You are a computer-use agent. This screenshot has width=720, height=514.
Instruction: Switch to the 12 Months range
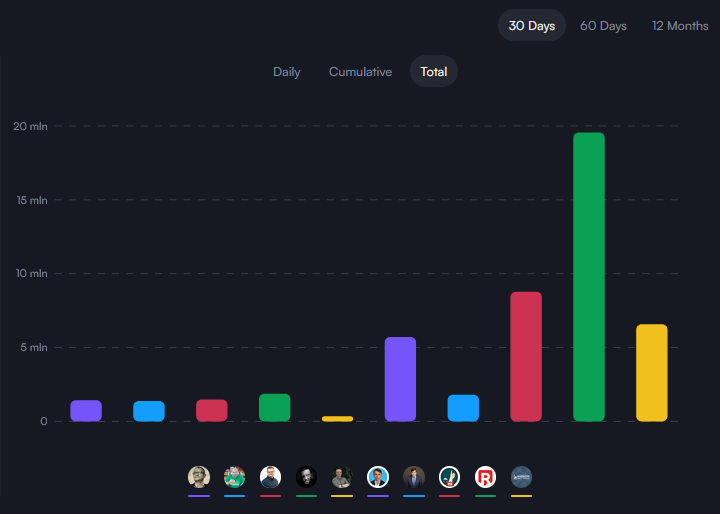(680, 25)
